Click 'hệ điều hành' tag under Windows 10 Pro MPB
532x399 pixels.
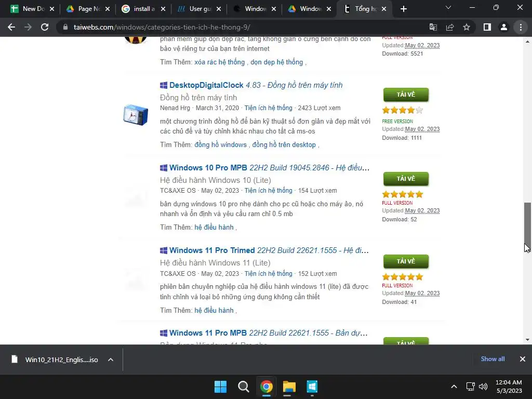click(x=214, y=228)
